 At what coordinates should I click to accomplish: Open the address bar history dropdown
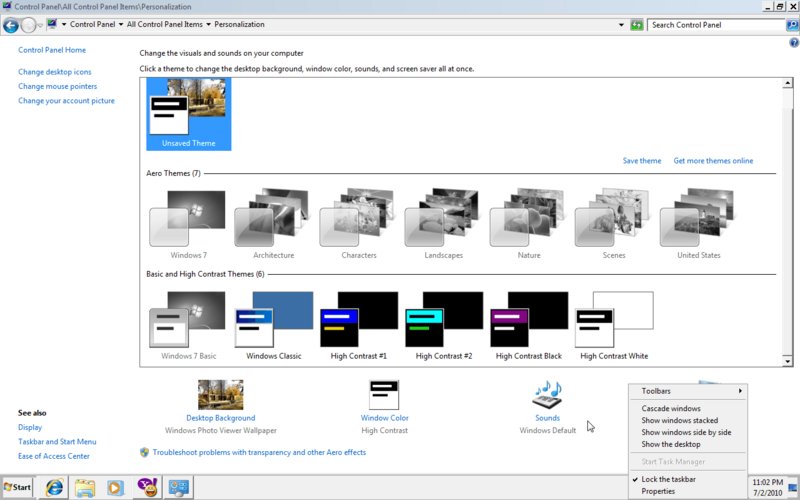pos(621,24)
